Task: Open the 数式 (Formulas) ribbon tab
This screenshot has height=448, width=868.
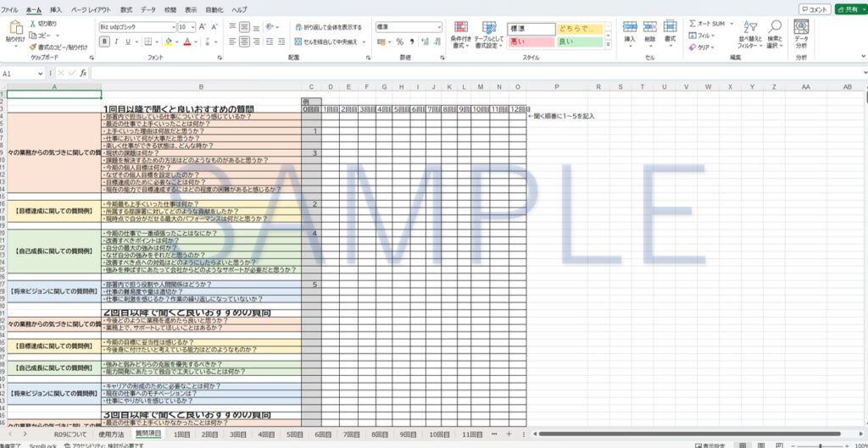Action: point(126,10)
